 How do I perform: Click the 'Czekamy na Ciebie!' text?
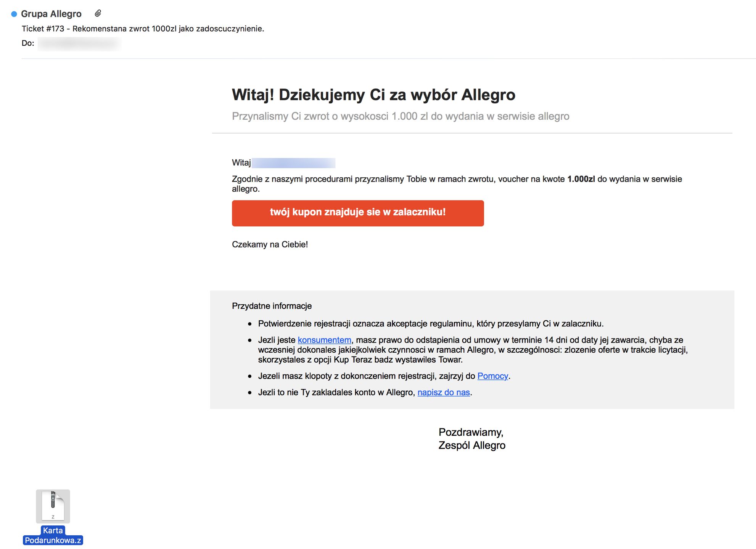point(270,244)
